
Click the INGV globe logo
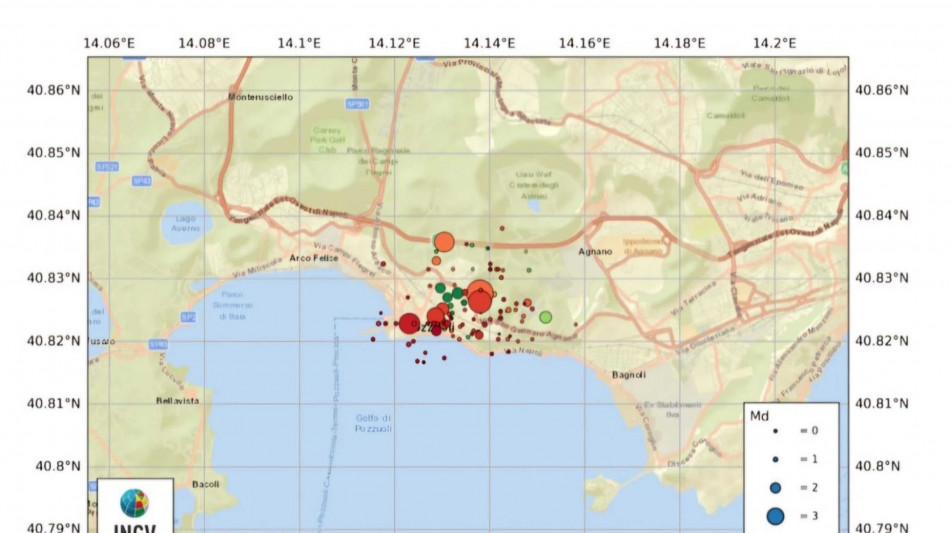pos(135,503)
